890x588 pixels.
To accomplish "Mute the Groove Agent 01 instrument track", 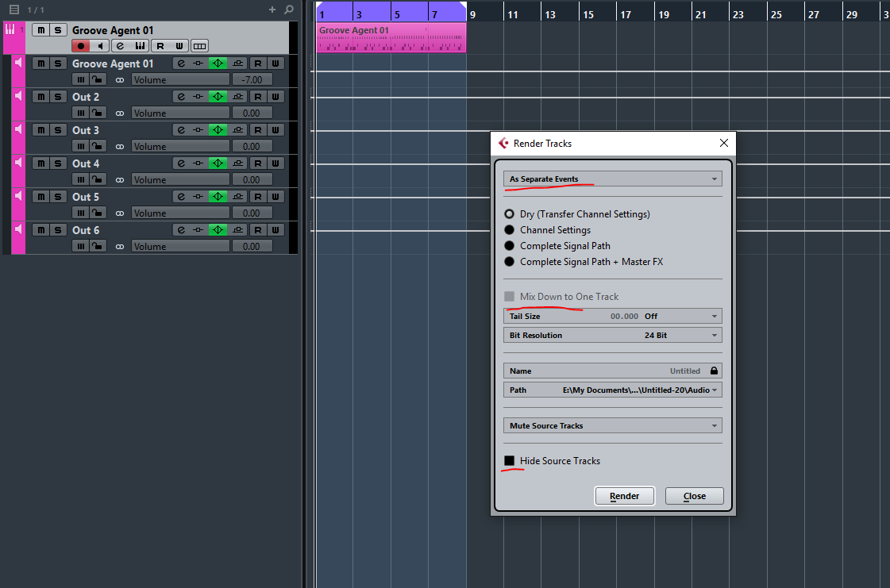I will pos(40,30).
